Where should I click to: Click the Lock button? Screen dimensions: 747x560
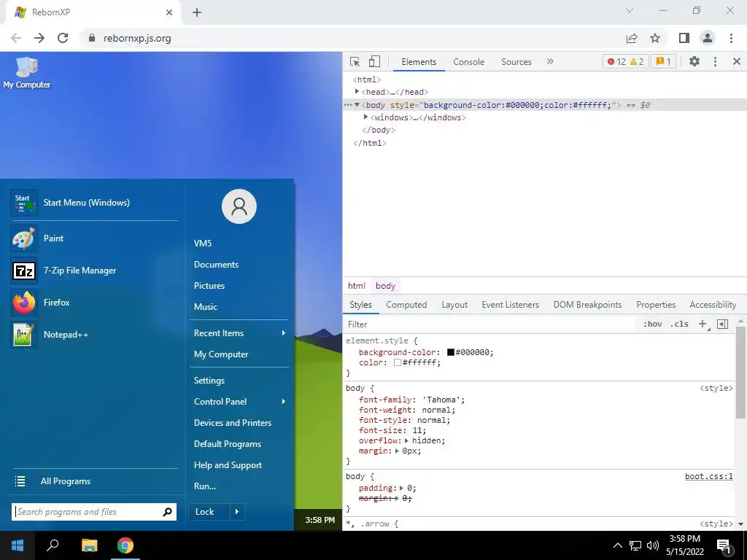[209, 512]
